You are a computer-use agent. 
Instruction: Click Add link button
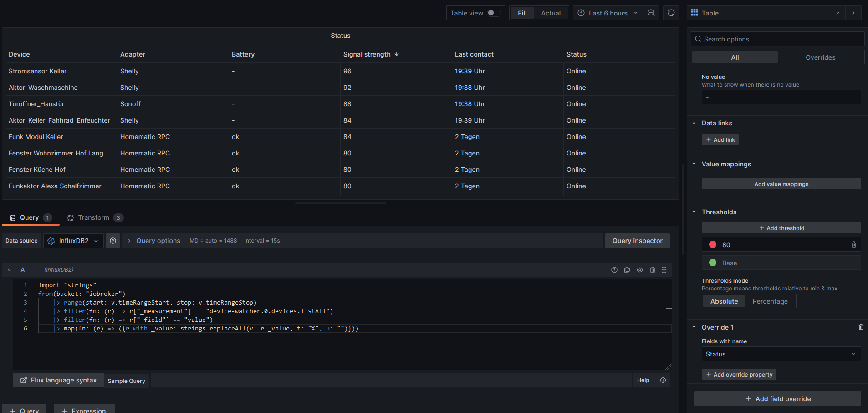(x=720, y=139)
